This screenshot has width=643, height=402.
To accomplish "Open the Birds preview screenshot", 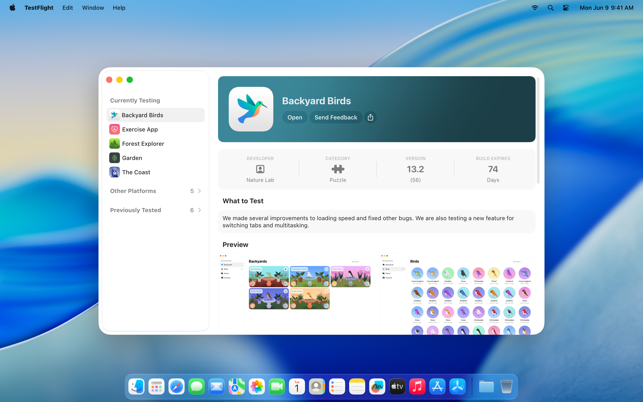I will [x=457, y=294].
